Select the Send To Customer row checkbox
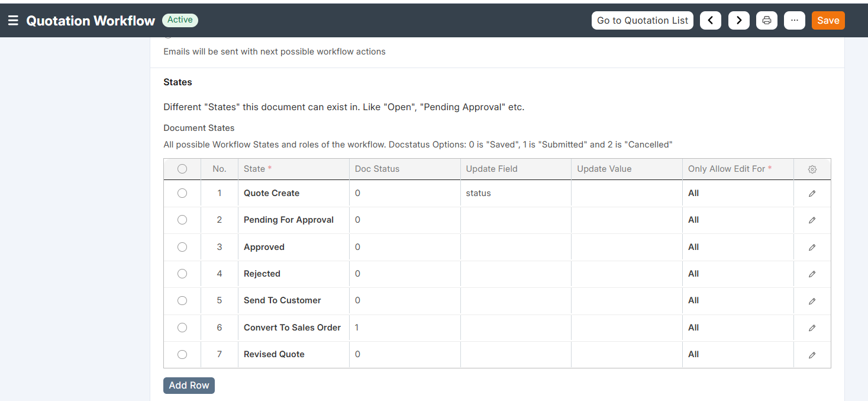This screenshot has height=401, width=868. point(182,300)
